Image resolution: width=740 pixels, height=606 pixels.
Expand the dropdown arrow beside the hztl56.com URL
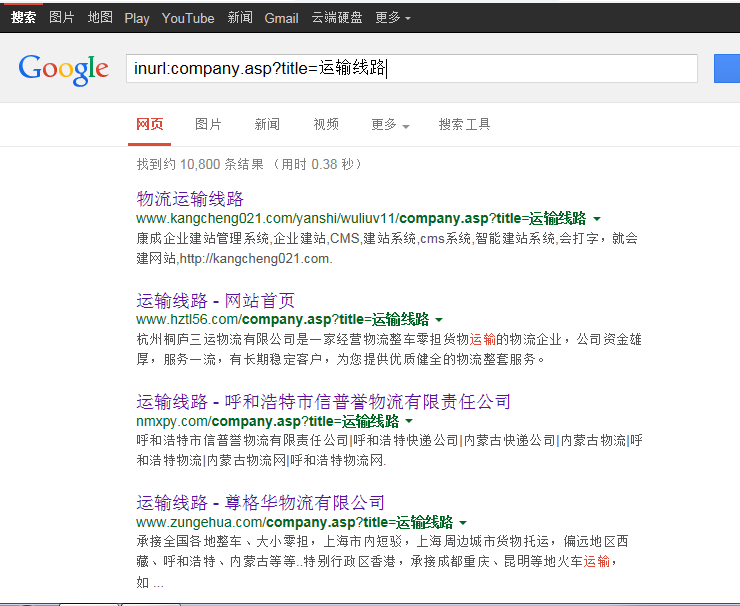tap(439, 320)
